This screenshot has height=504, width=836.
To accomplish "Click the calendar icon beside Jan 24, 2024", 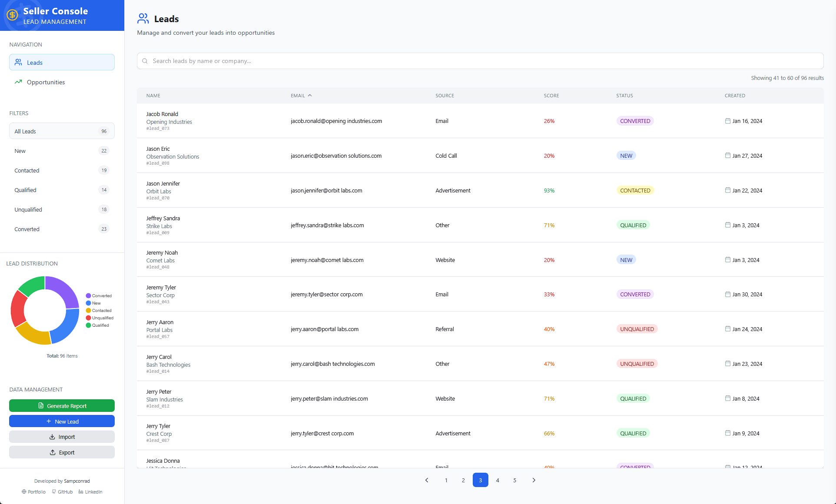I will coord(728,329).
